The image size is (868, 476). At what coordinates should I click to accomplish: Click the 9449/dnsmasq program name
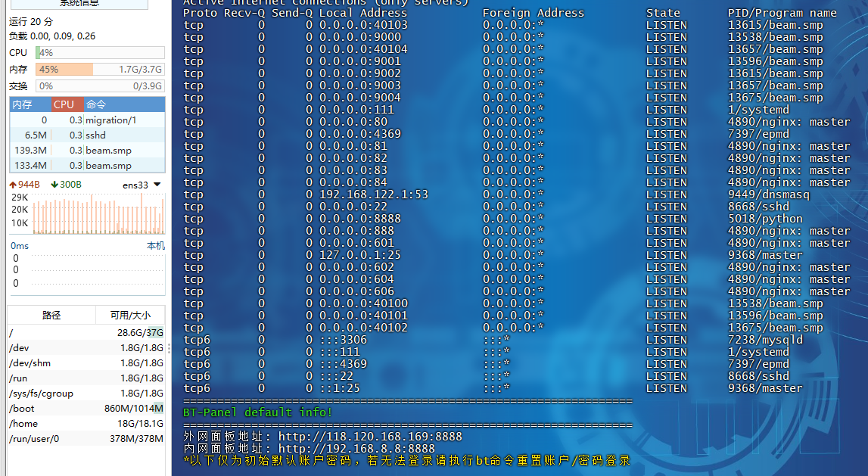point(768,194)
